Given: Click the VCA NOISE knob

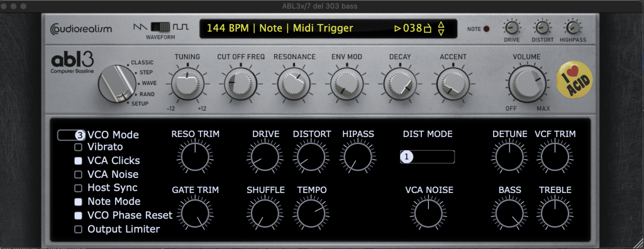Looking at the screenshot, I should pyautogui.click(x=428, y=214).
